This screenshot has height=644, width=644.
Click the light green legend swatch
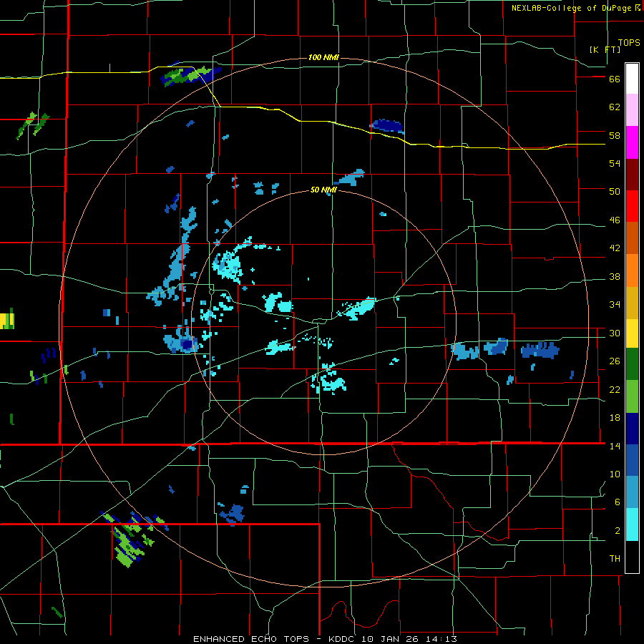(632, 396)
